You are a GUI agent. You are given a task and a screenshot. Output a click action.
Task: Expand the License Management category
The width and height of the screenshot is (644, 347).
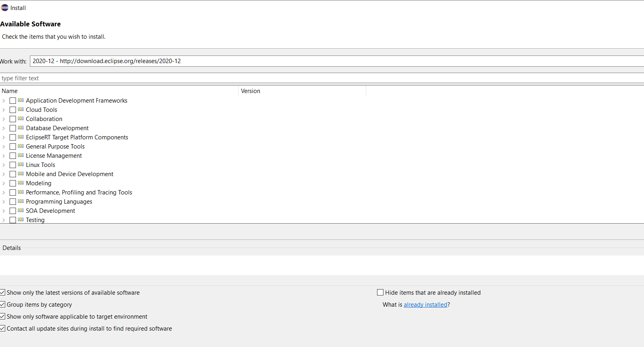coord(4,156)
